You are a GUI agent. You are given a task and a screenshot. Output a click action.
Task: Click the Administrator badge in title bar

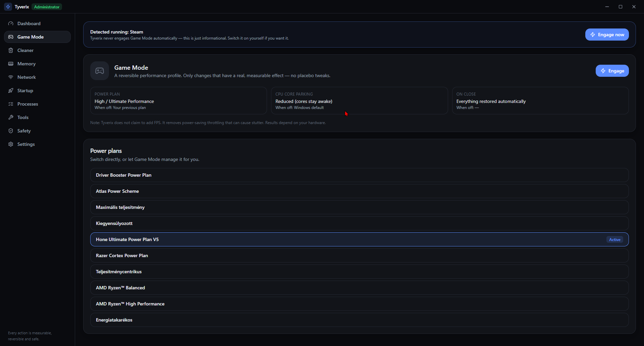click(x=47, y=7)
